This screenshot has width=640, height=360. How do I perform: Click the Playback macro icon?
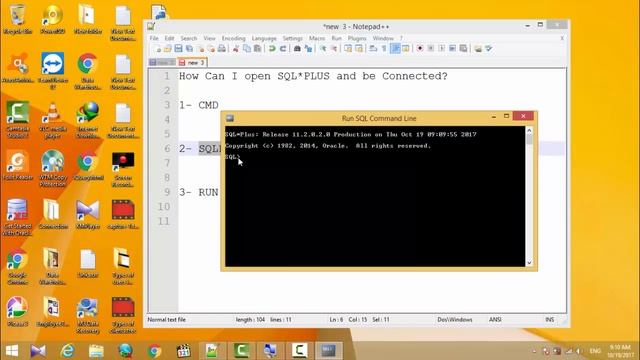click(x=442, y=49)
